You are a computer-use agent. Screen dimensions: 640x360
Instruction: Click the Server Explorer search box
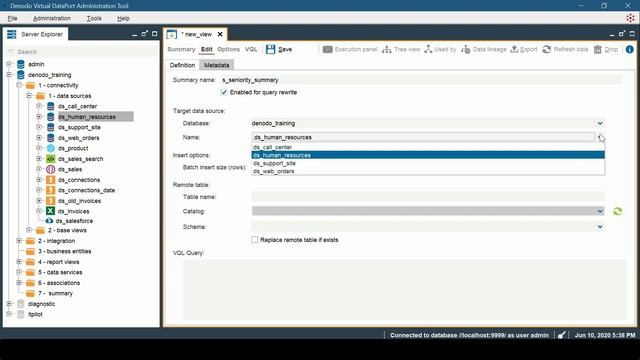(x=82, y=52)
